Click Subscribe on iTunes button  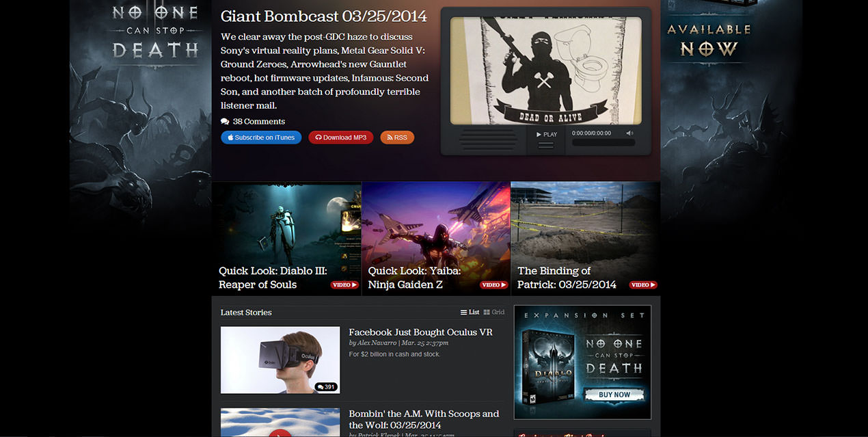click(x=261, y=137)
